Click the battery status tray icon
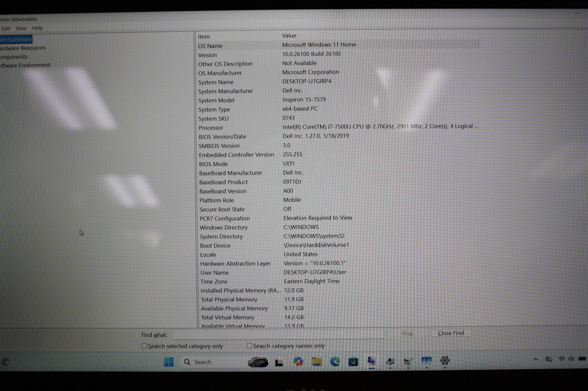This screenshot has height=391, width=588. point(582,359)
